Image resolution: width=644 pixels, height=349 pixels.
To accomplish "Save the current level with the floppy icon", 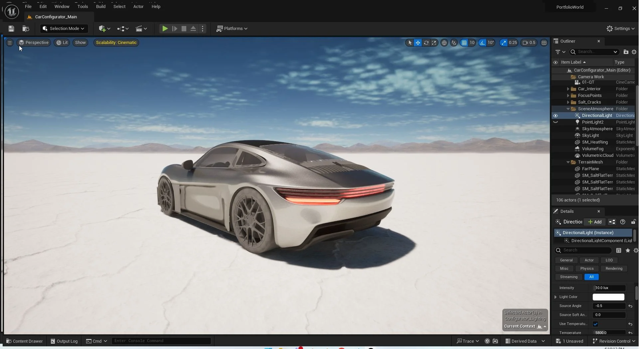I will click(x=11, y=29).
